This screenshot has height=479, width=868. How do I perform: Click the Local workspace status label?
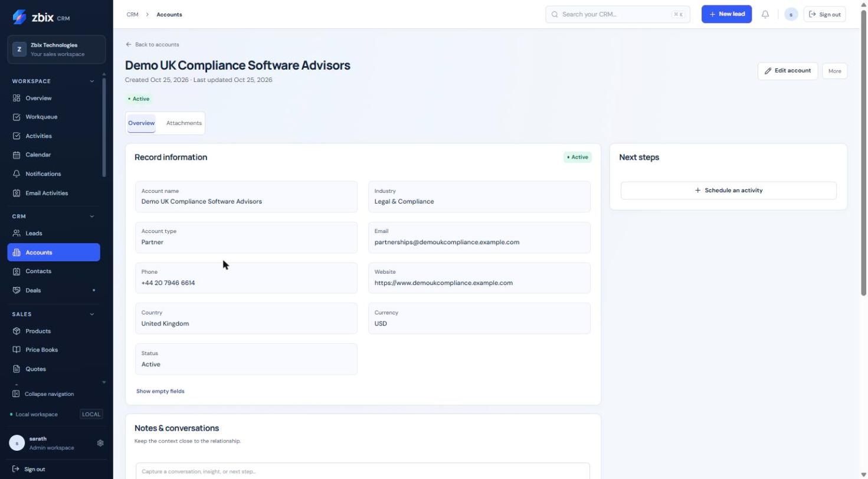click(x=37, y=414)
